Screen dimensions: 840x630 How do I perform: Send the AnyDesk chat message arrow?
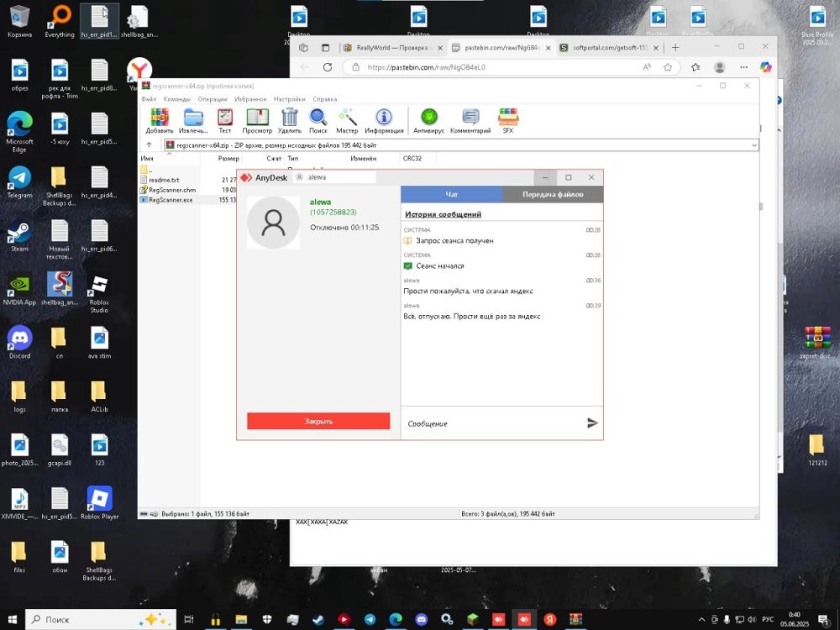[592, 423]
